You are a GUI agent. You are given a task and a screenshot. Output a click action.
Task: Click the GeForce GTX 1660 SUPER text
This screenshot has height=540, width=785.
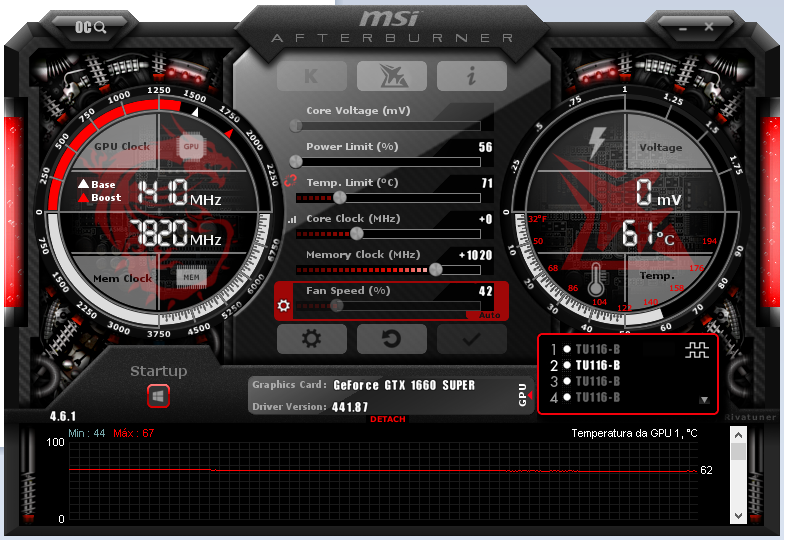tap(404, 385)
